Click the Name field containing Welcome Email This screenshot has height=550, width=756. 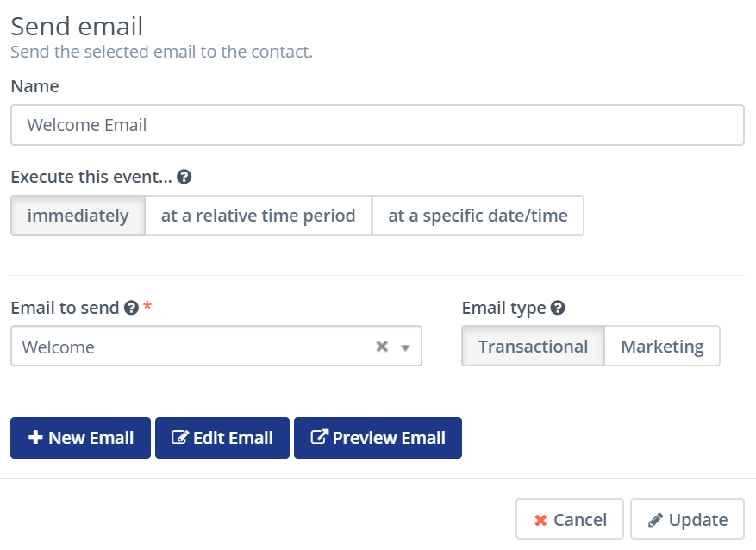click(x=377, y=125)
